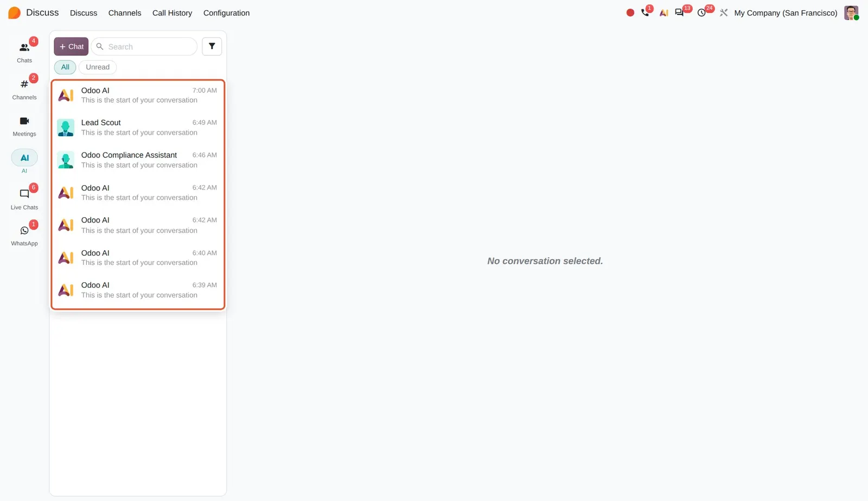The height and width of the screenshot is (501, 868).
Task: Click the 6:49 AM timestamp
Action: tap(205, 123)
